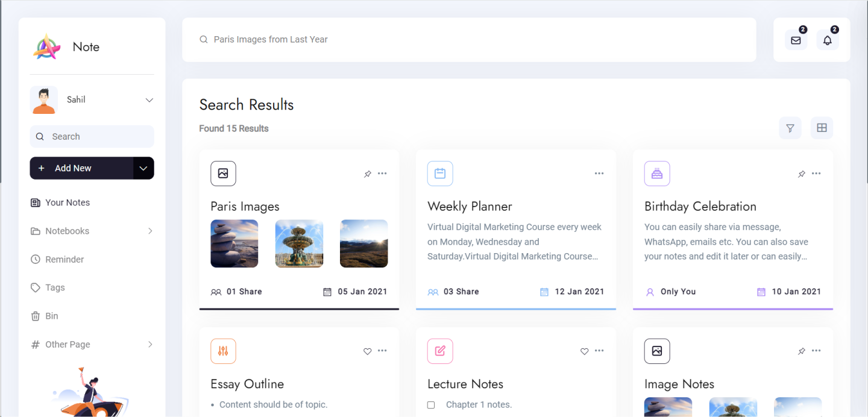This screenshot has height=417, width=868.
Task: Click the 01 Share label
Action: pos(244,292)
